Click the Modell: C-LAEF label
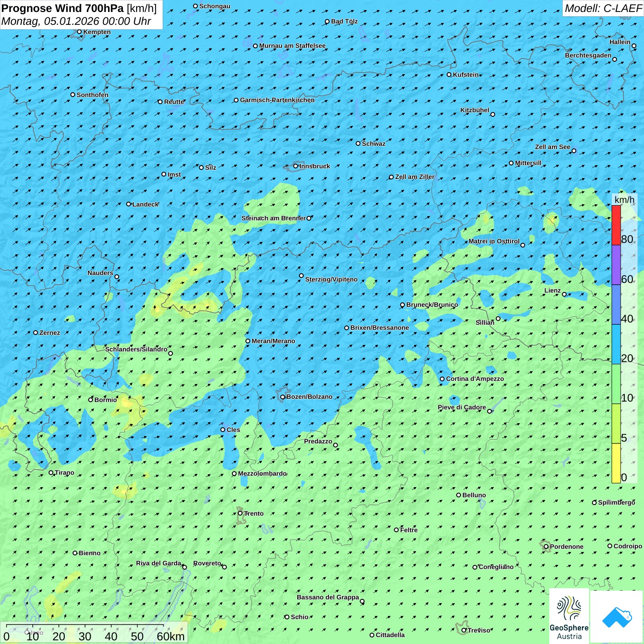The width and height of the screenshot is (644, 644). pos(603,8)
